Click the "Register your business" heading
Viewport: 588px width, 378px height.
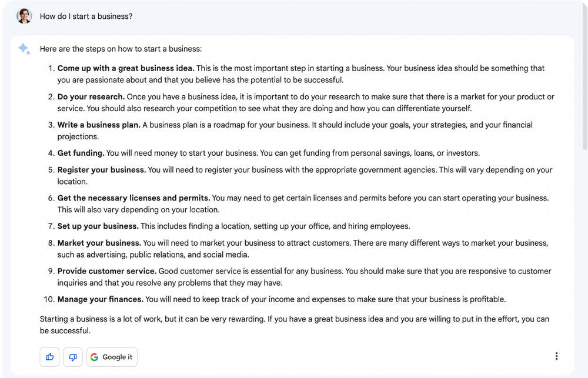click(x=102, y=170)
